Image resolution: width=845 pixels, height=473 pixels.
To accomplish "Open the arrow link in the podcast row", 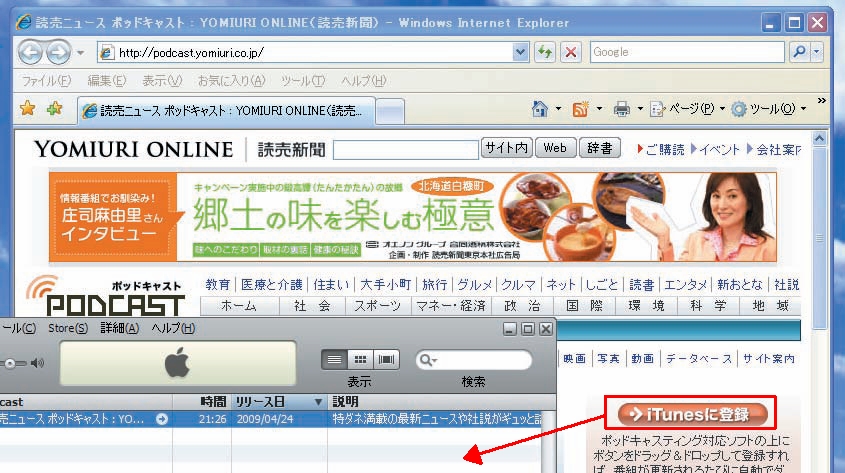I will pyautogui.click(x=162, y=419).
